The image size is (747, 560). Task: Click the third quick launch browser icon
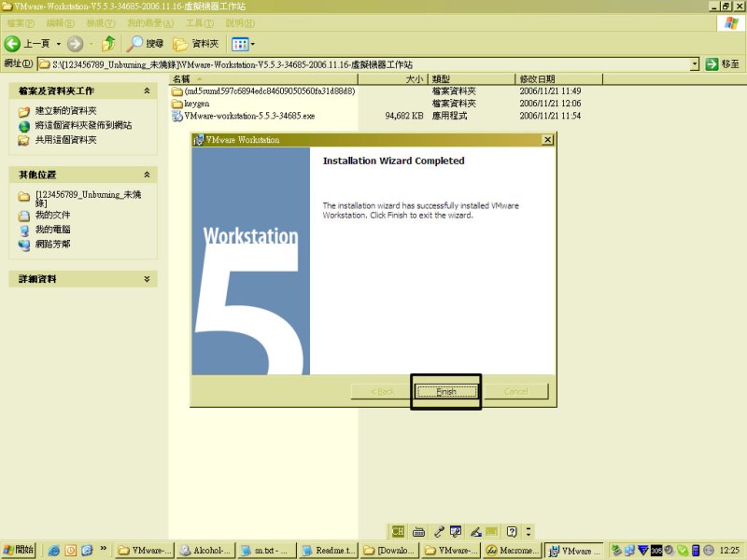(87, 551)
